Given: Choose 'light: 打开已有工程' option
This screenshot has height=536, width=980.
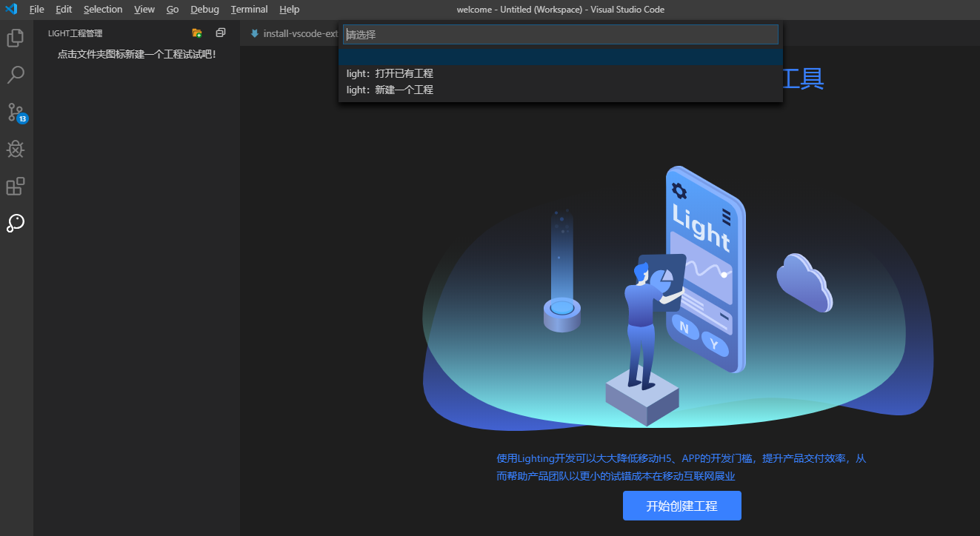Looking at the screenshot, I should 561,73.
